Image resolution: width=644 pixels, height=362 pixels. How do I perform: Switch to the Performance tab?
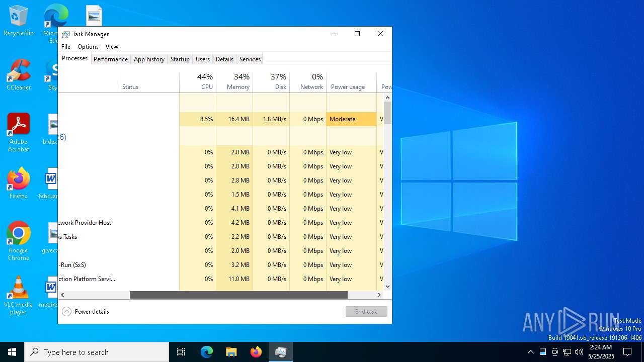tap(111, 59)
